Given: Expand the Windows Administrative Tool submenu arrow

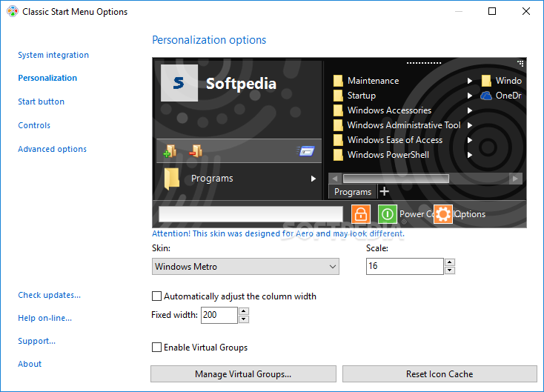Looking at the screenshot, I should click(470, 125).
